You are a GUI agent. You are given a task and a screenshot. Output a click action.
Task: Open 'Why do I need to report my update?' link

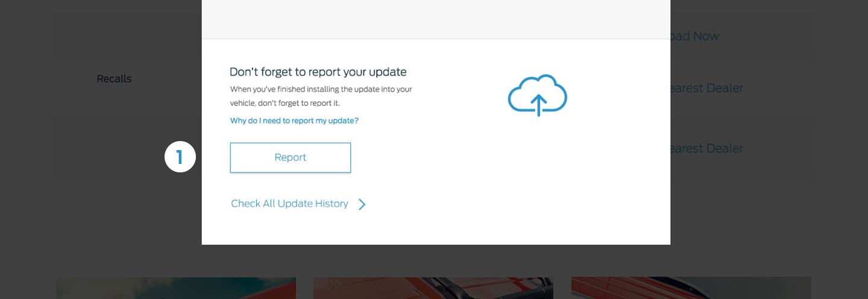tap(294, 121)
